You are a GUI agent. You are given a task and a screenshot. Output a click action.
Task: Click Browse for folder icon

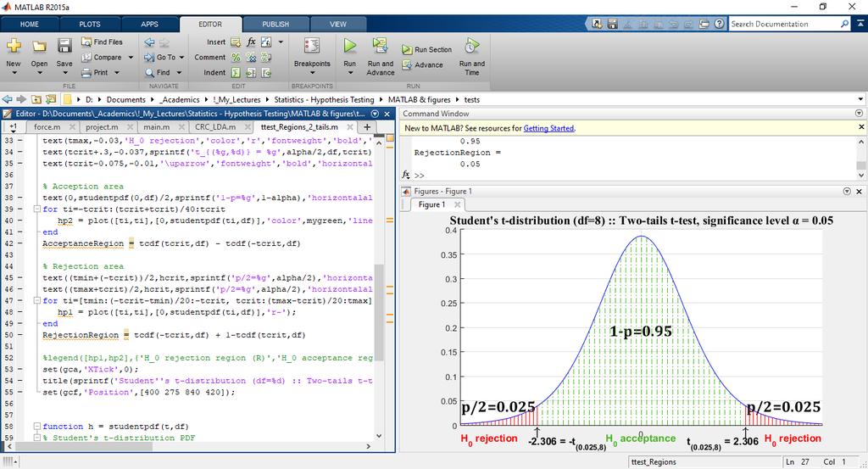point(50,100)
